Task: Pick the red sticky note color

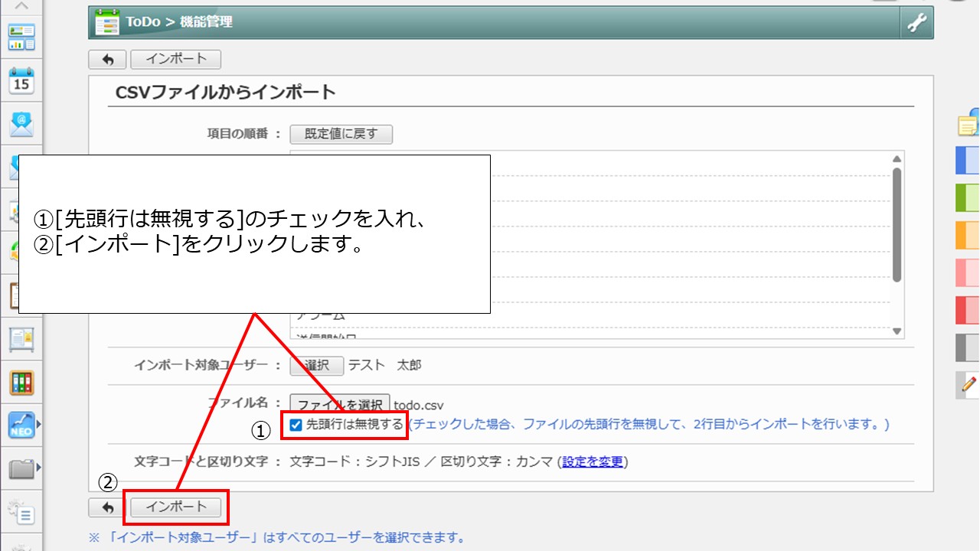Action: (969, 310)
